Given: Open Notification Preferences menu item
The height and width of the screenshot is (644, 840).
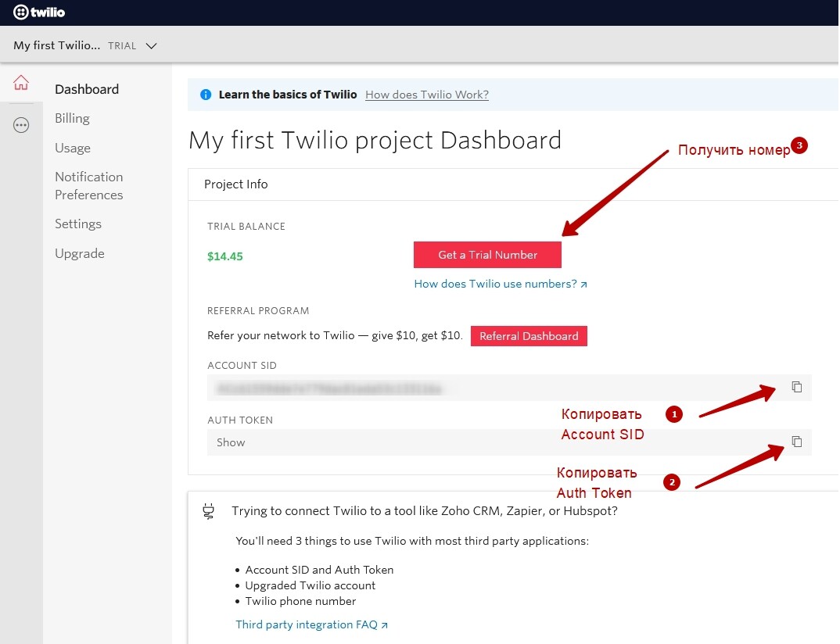Looking at the screenshot, I should tap(89, 186).
